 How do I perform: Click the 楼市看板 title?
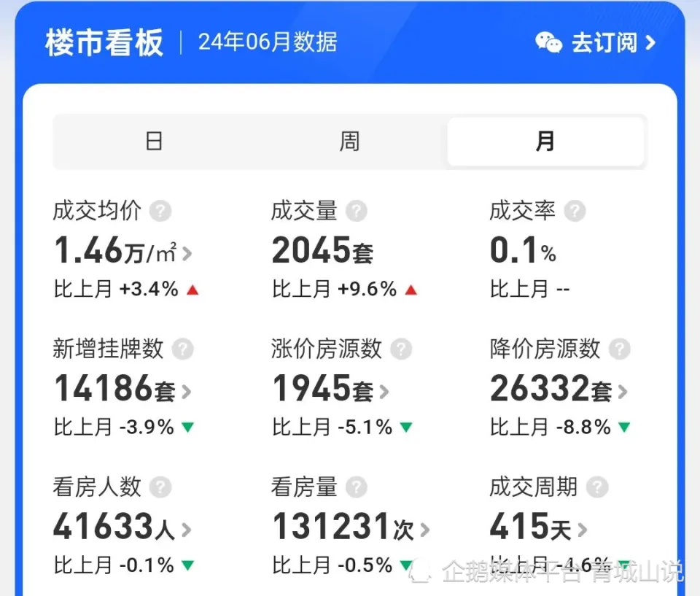coord(103,43)
